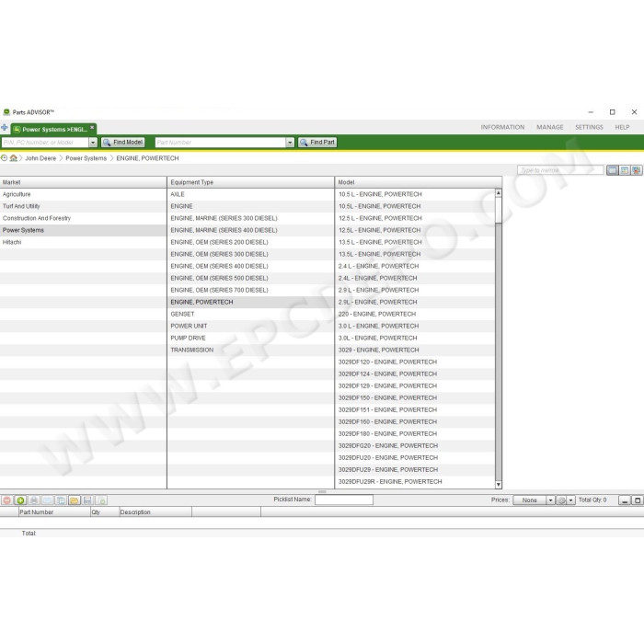This screenshot has width=644, height=644.
Task: Minimize the picklist panel
Action: (x=625, y=500)
